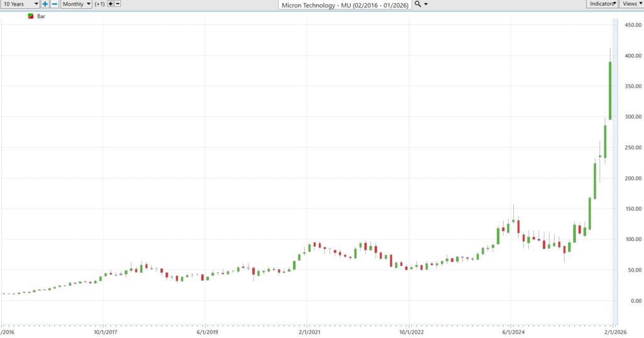
Task: Click the Bar series label in legend
Action: [42, 16]
